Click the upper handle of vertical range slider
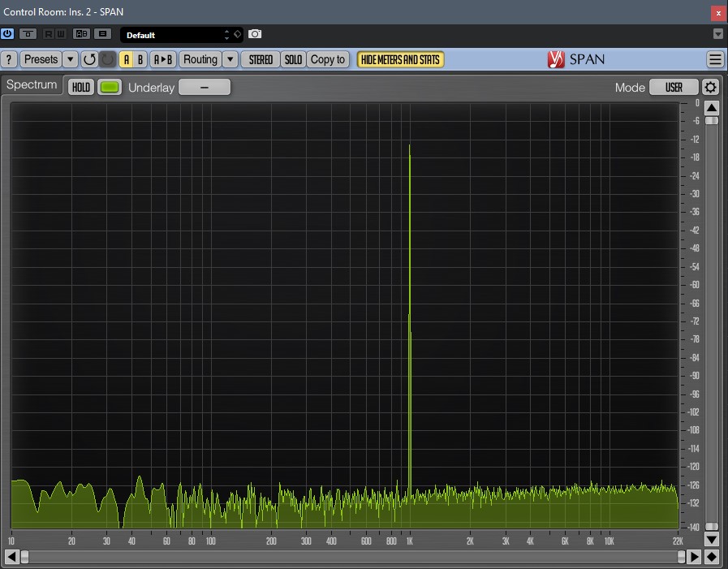This screenshot has height=569, width=728. [x=712, y=121]
